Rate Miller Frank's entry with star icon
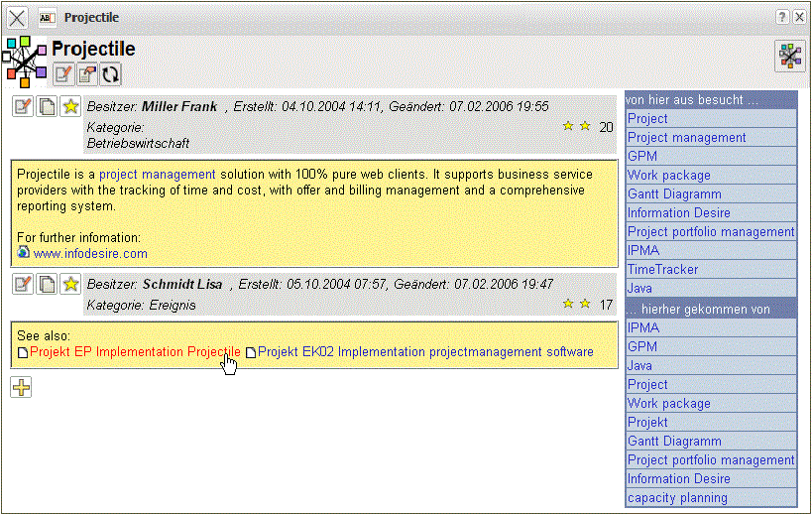The width and height of the screenshot is (812, 515). (x=70, y=107)
